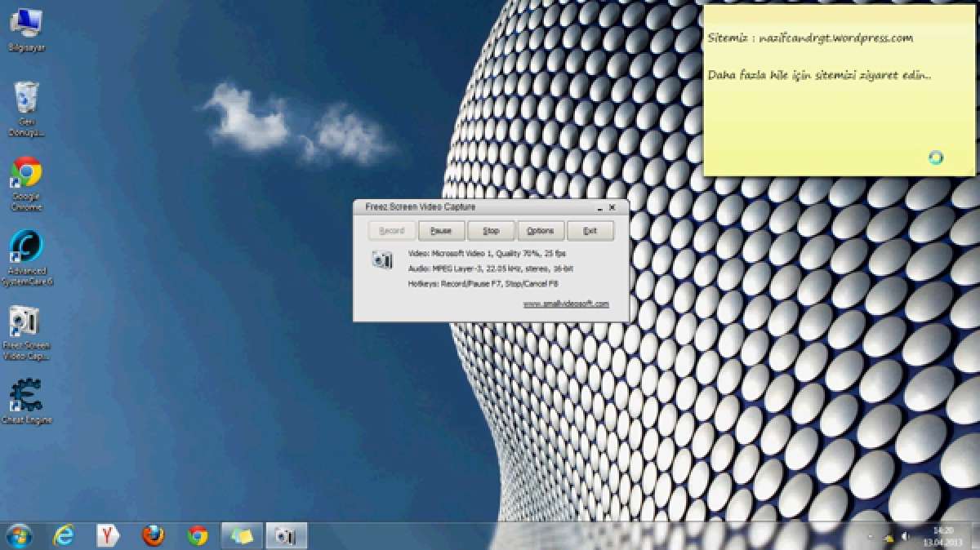
Task: Switch to Sticky Notes in taskbar
Action: [242, 535]
